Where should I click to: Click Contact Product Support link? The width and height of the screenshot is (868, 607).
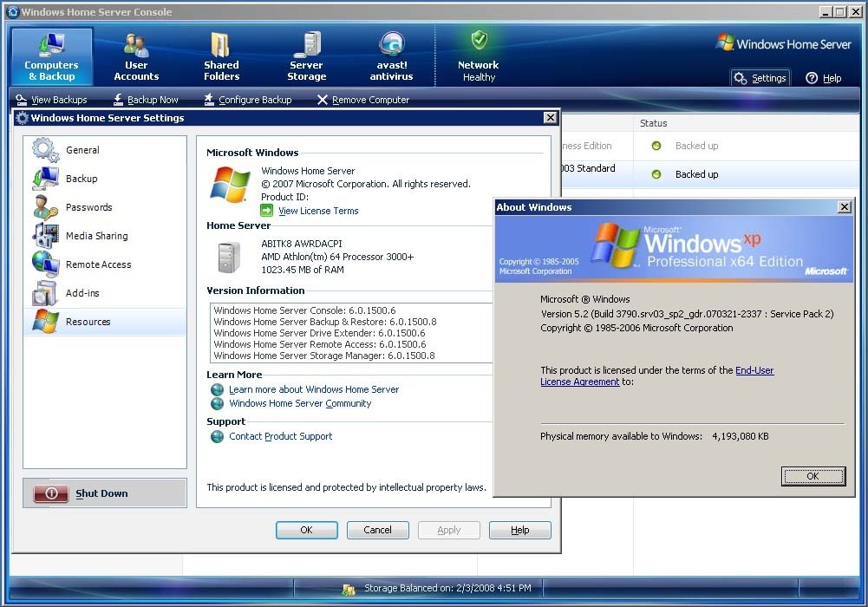tap(281, 436)
